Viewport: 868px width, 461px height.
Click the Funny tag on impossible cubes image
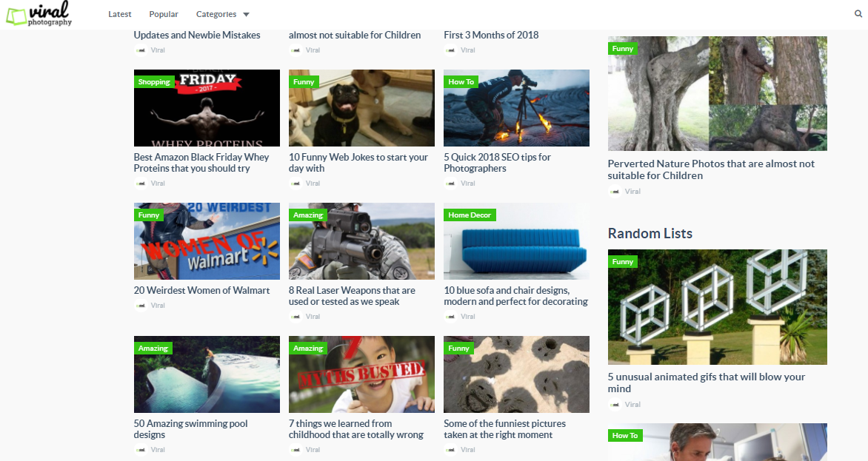(622, 261)
